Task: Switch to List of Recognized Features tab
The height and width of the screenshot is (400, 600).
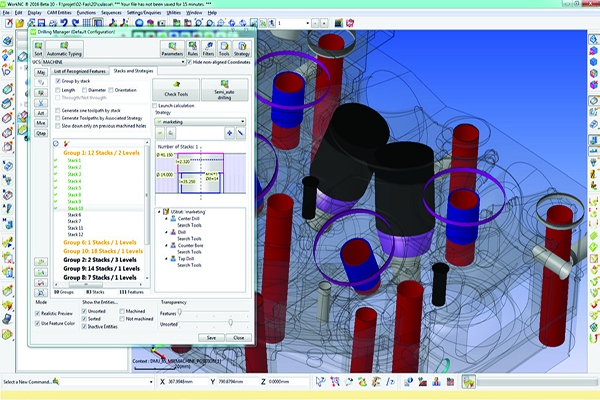Action: coord(78,71)
